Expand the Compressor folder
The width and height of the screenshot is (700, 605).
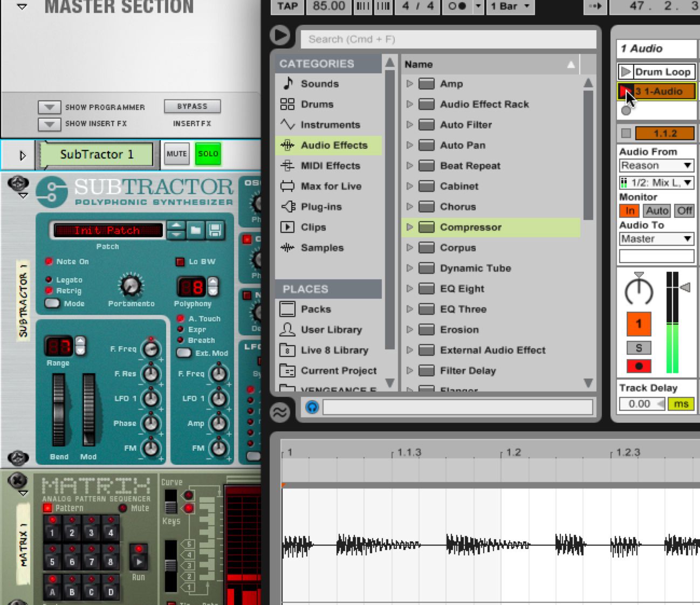point(409,227)
